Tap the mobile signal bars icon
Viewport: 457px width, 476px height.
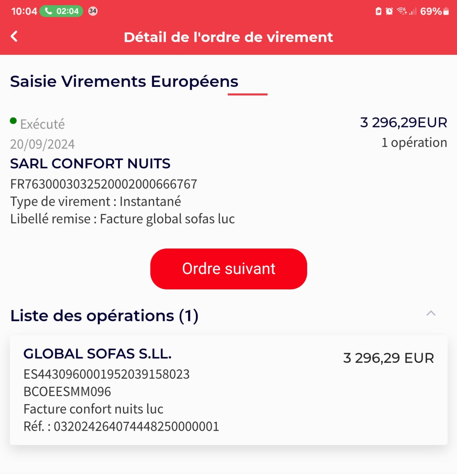pyautogui.click(x=412, y=12)
